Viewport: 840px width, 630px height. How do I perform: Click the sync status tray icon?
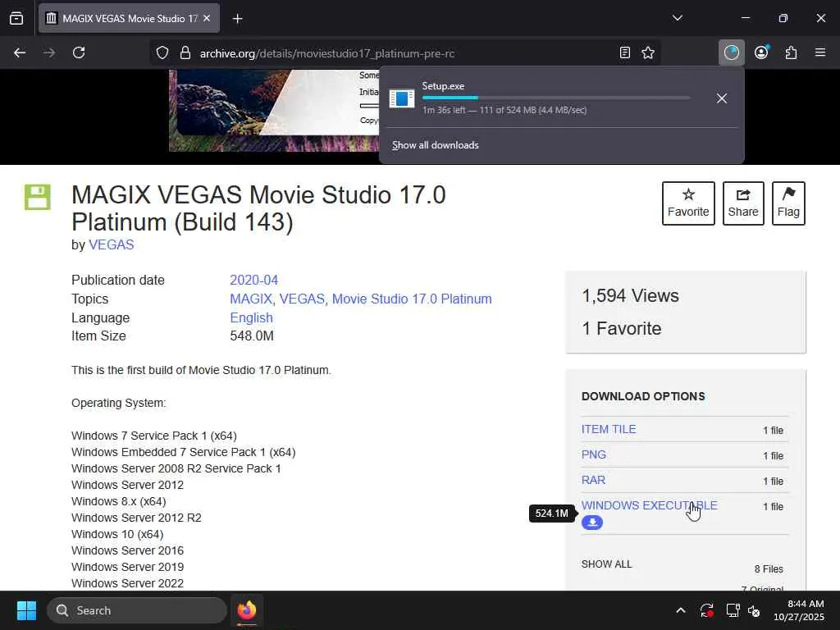pyautogui.click(x=706, y=610)
